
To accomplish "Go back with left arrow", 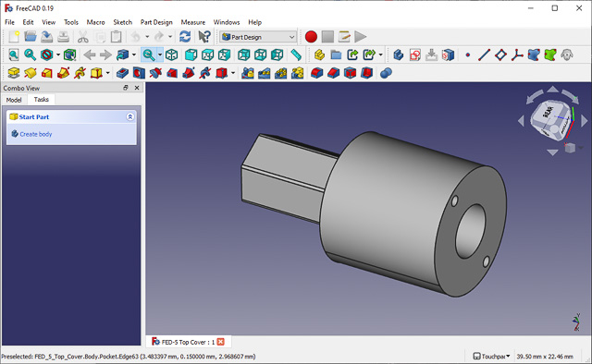I will [89, 55].
